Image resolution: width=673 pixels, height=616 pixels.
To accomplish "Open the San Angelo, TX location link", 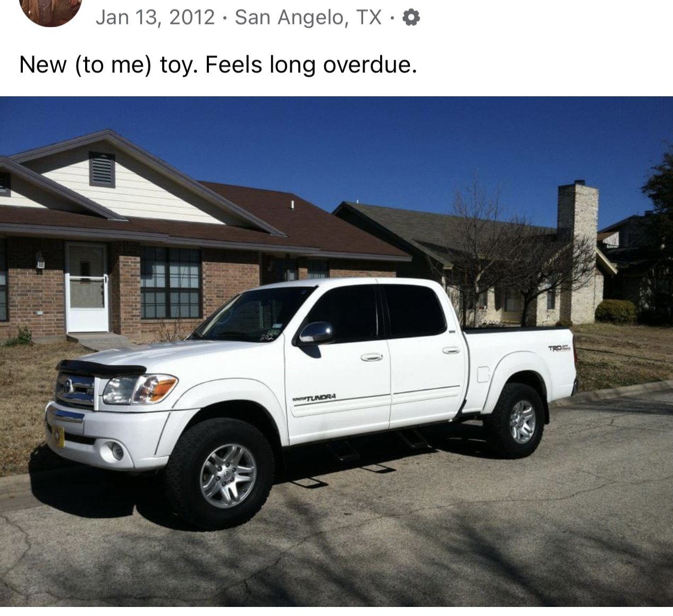I will [x=308, y=18].
